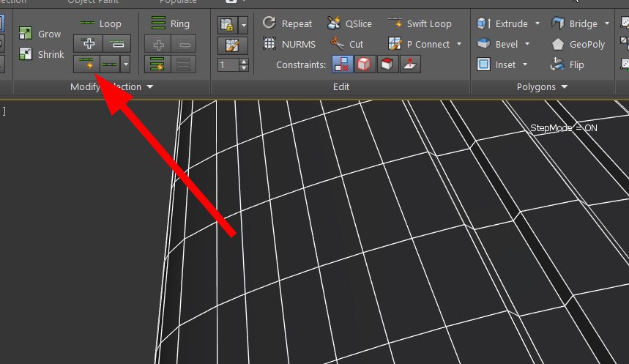
Task: Select the Loop tool
Action: [x=101, y=23]
